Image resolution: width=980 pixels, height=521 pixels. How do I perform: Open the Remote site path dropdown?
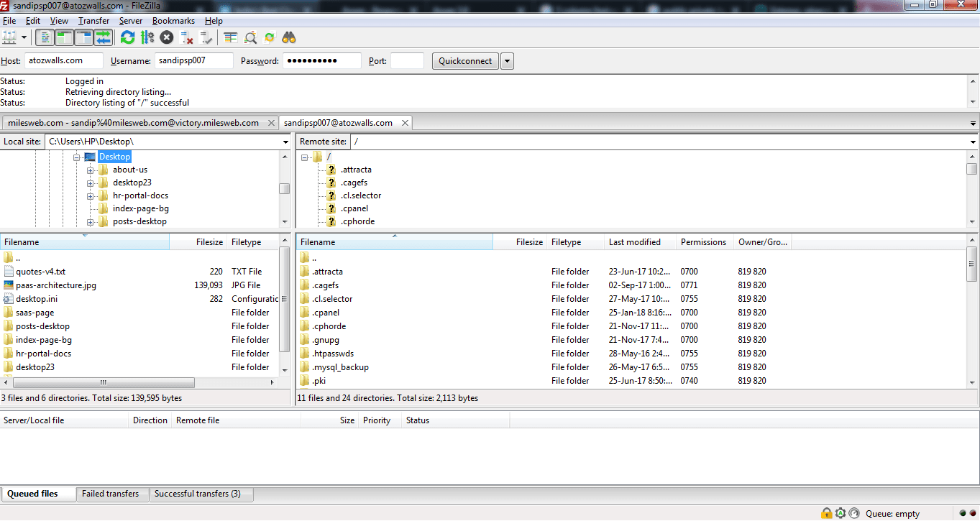coord(973,142)
